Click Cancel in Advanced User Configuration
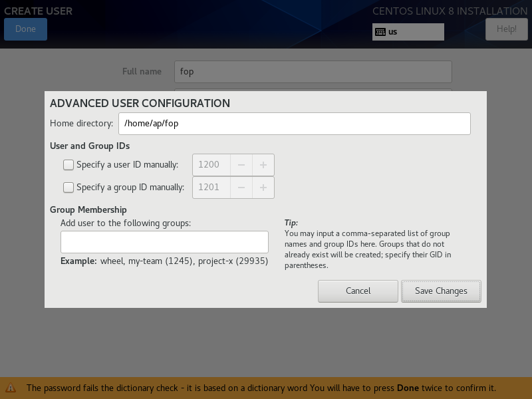 (x=358, y=291)
